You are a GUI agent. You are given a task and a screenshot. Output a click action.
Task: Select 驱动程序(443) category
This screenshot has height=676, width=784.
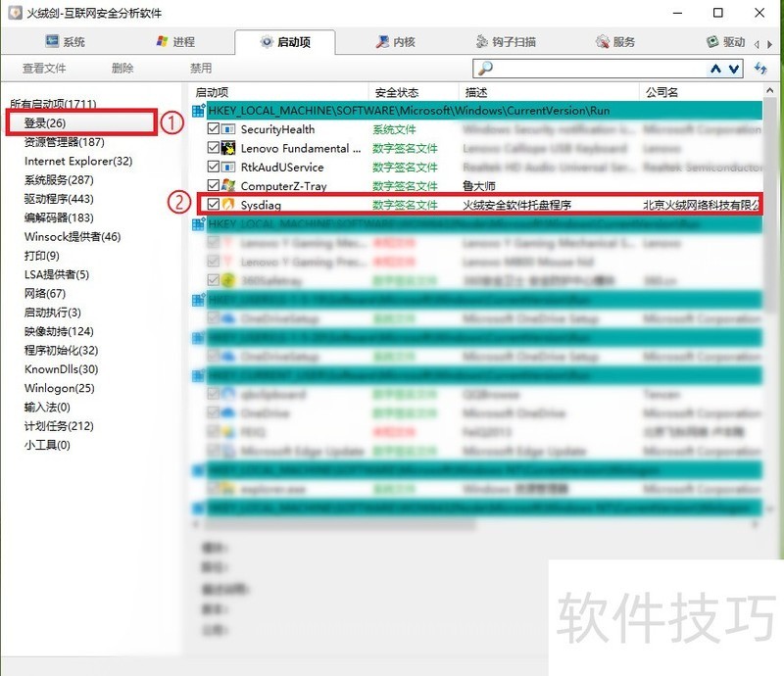[59, 199]
